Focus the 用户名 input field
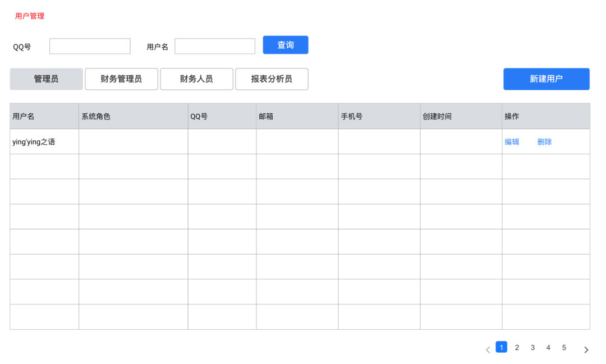606x364 pixels. (x=215, y=46)
